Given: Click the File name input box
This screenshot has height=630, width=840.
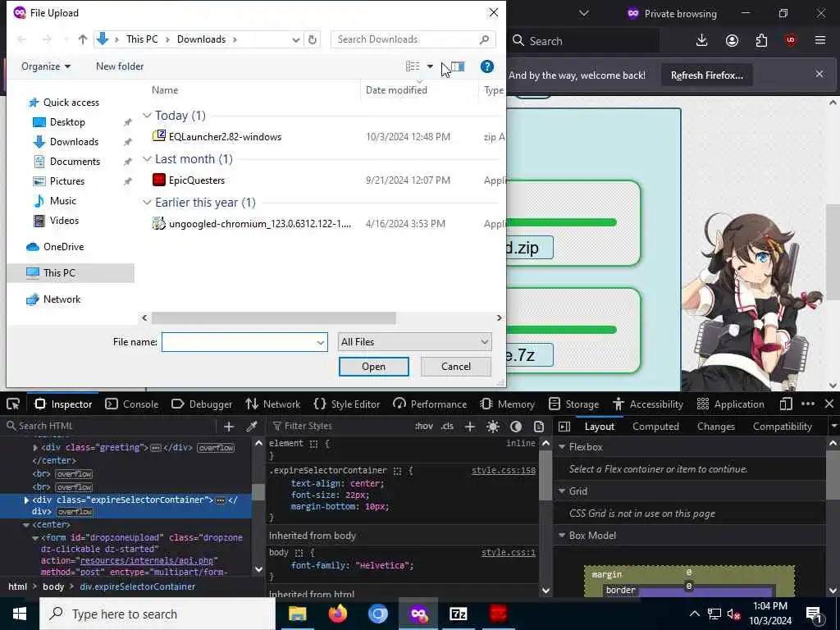Looking at the screenshot, I should click(244, 342).
